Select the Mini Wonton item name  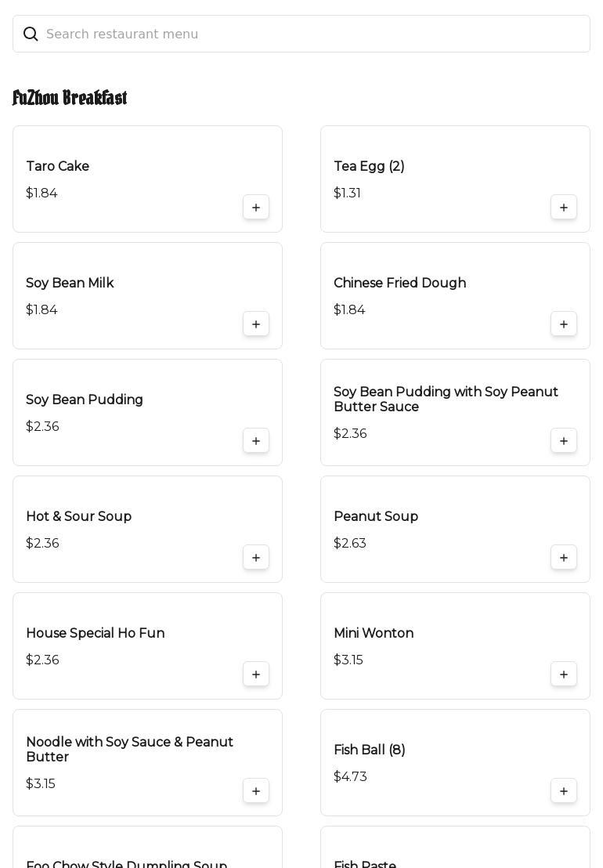click(374, 633)
